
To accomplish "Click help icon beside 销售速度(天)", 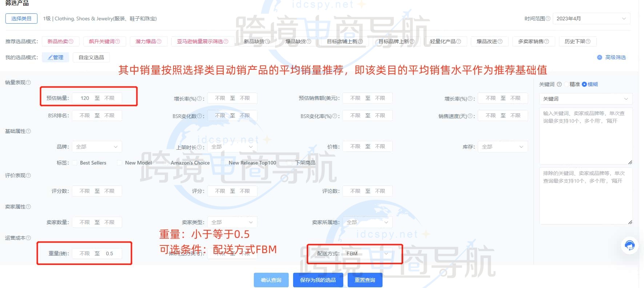I will pyautogui.click(x=470, y=116).
